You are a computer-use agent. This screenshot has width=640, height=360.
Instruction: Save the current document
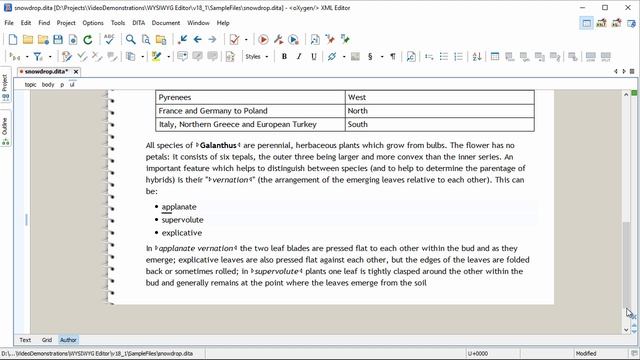tap(58, 40)
